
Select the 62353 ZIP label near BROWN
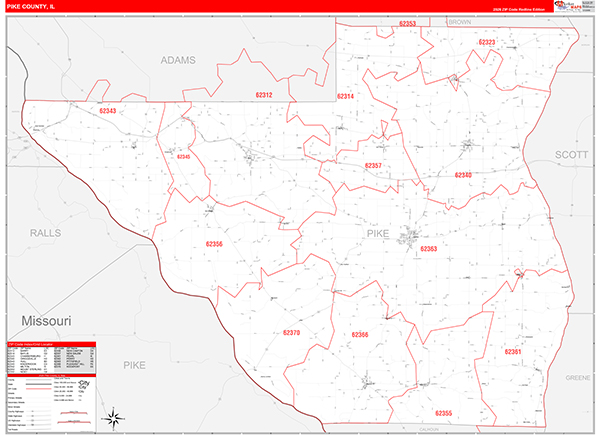coord(408,24)
